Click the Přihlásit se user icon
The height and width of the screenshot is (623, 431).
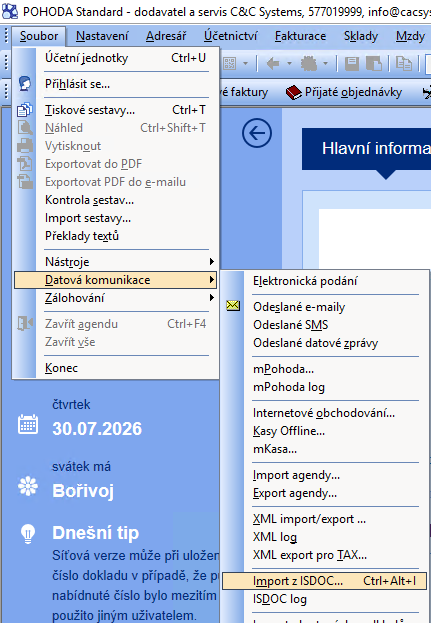25,84
